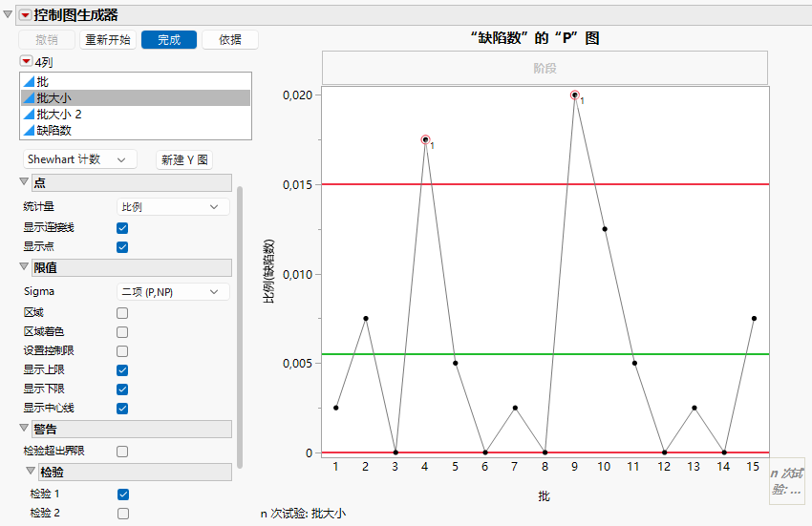The width and height of the screenshot is (812, 526).
Task: Collapse the 限值 section
Action: (x=24, y=266)
